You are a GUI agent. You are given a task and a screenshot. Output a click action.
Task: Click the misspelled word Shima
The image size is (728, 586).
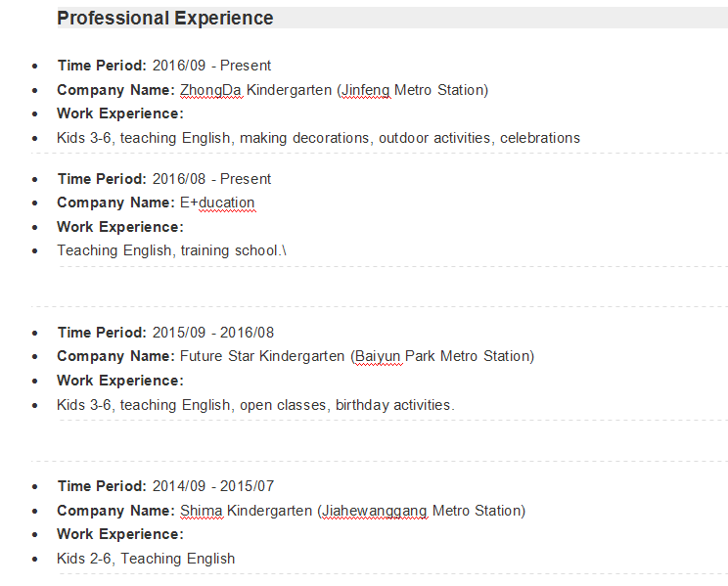click(202, 511)
